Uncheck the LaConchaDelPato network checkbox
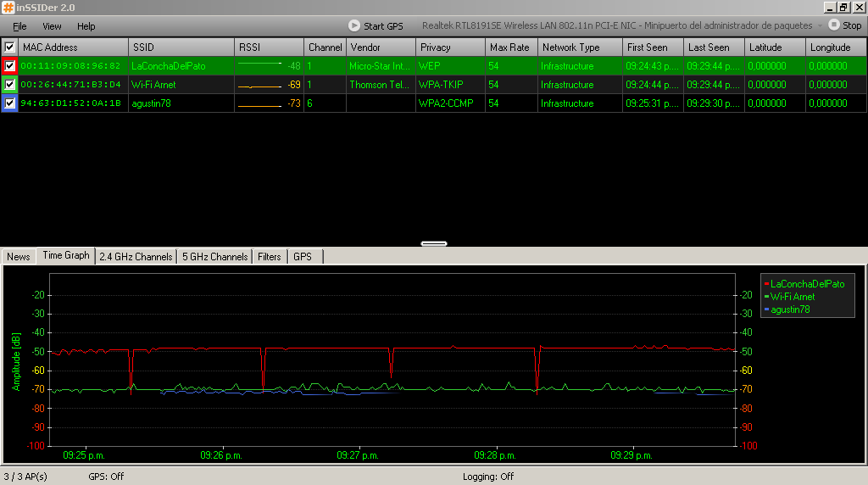Viewport: 868px width, 485px height. [x=9, y=66]
